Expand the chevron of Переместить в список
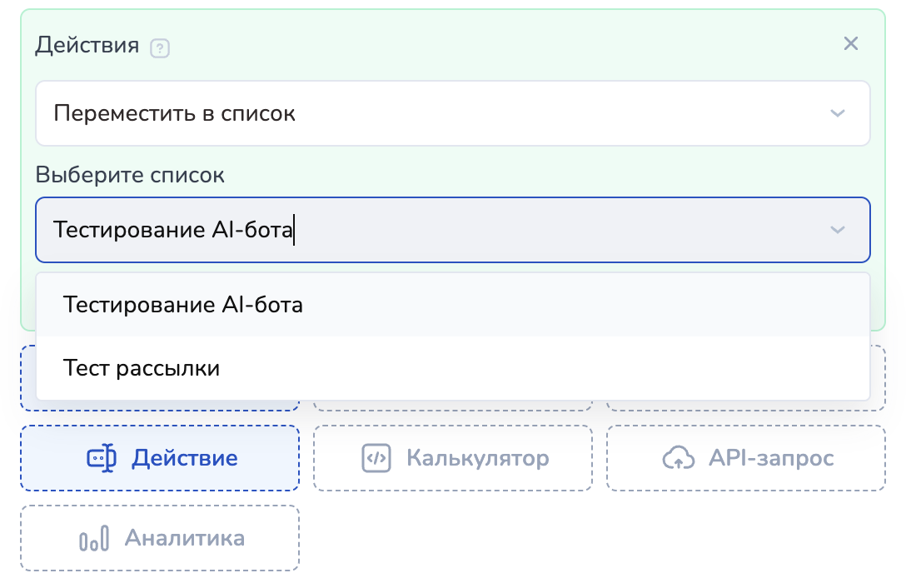Image resolution: width=906 pixels, height=588 pixels. click(838, 113)
